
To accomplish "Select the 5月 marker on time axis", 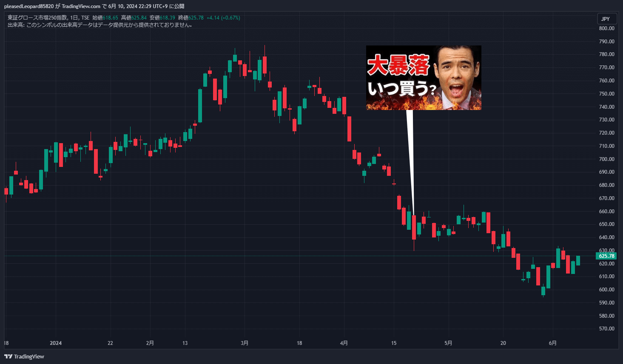I will [x=448, y=343].
